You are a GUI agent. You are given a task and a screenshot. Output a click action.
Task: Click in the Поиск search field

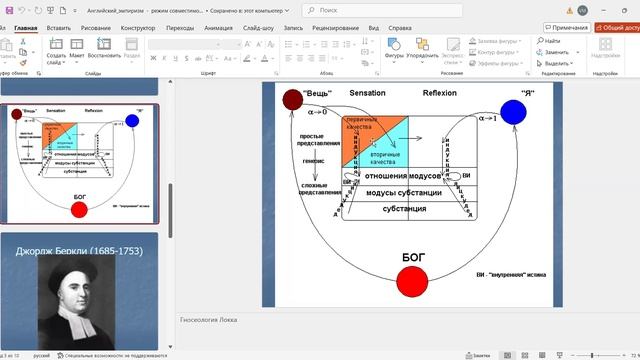[x=382, y=11]
